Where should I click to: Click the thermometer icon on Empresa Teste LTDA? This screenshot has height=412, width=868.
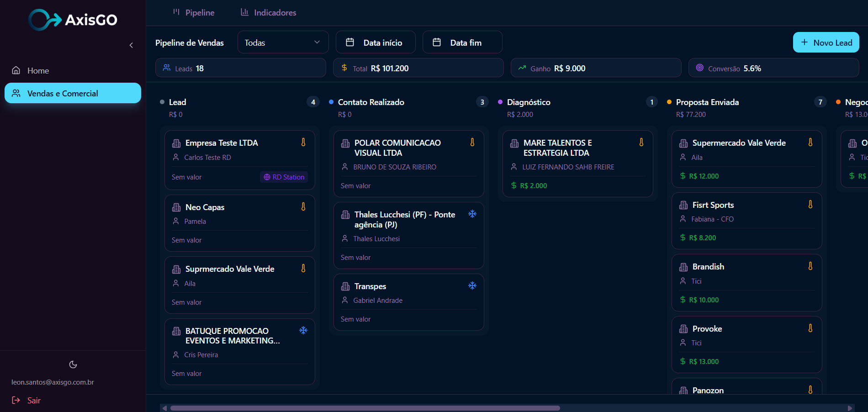(x=303, y=143)
